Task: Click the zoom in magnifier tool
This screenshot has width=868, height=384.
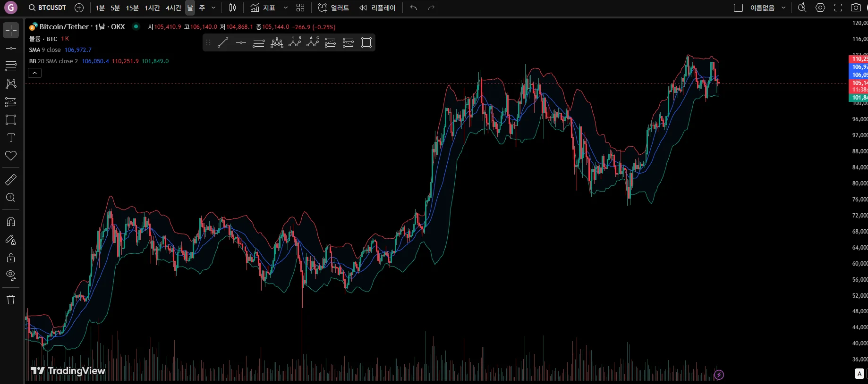Action: [x=11, y=198]
